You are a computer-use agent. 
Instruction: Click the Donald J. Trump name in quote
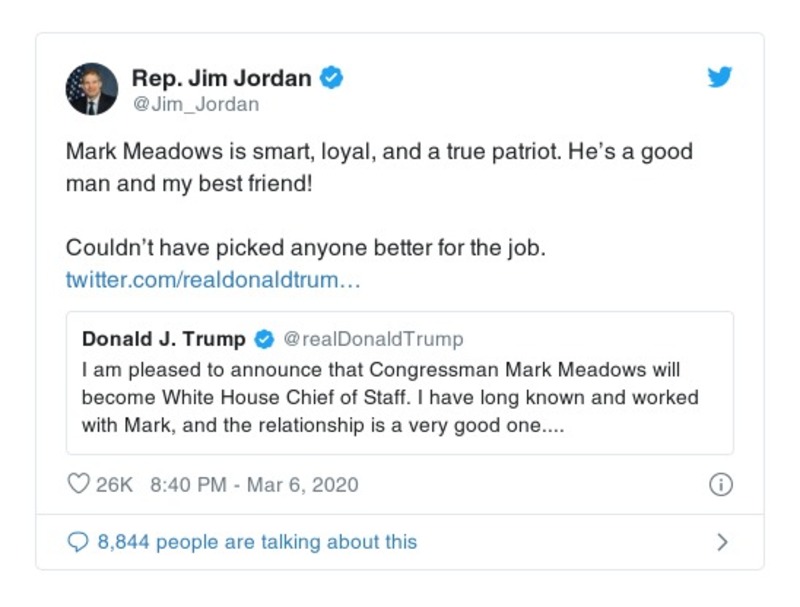click(x=165, y=339)
